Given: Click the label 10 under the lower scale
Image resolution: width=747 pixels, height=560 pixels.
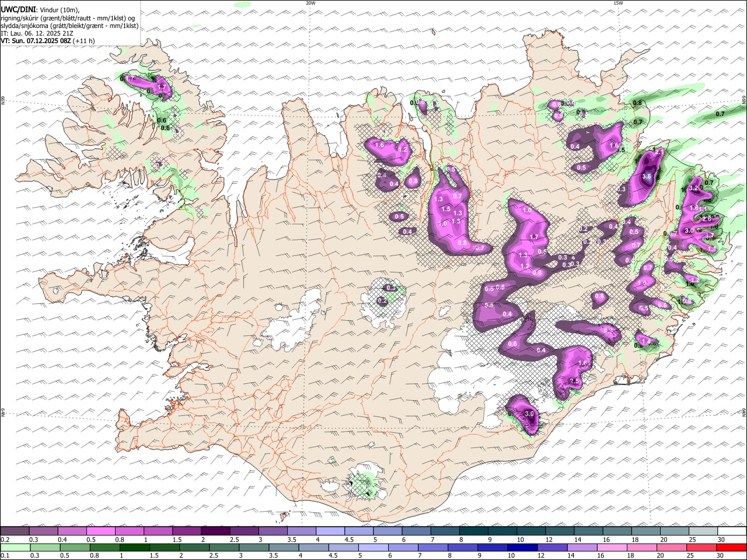Looking at the screenshot, I should (511, 555).
